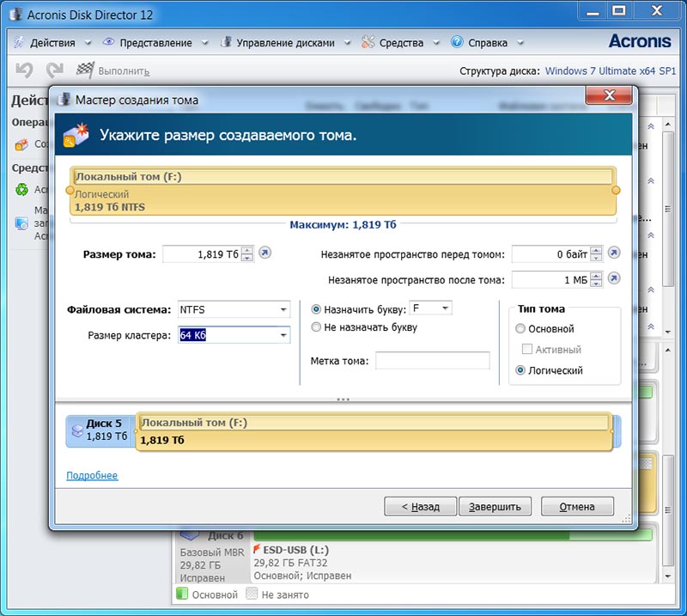Viewport: 687px width, 616px height.
Task: Open the Управление дисками menu
Action: click(x=285, y=43)
